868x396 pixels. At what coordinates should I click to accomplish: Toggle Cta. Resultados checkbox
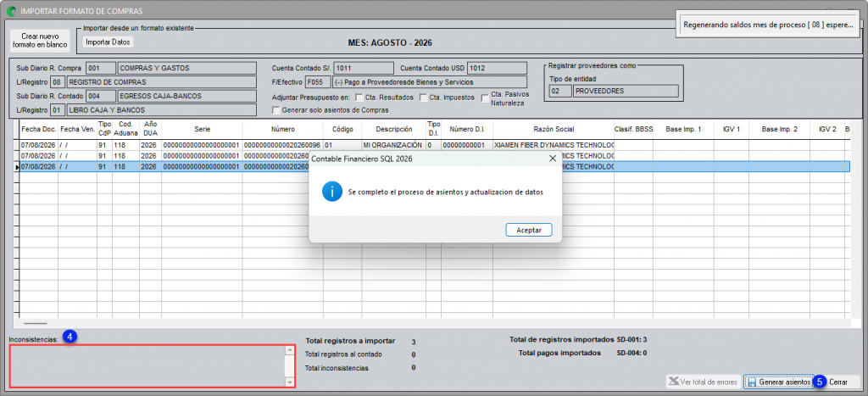pos(359,98)
